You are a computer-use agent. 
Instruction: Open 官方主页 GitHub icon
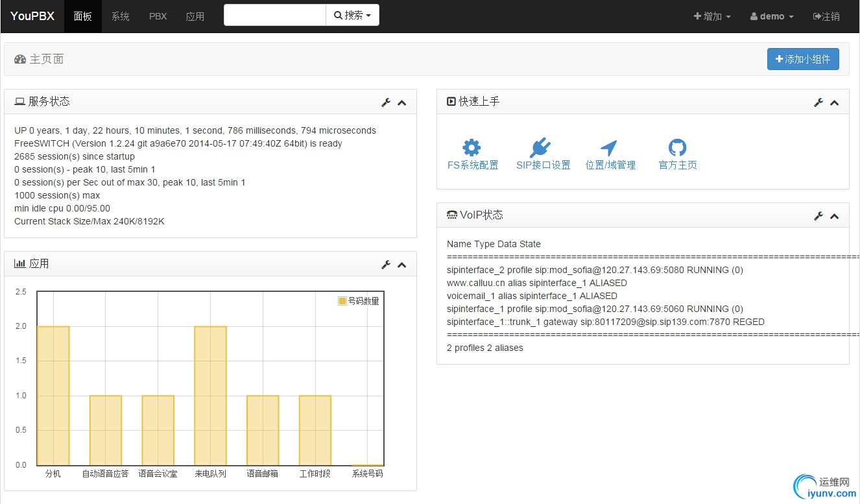click(x=677, y=147)
